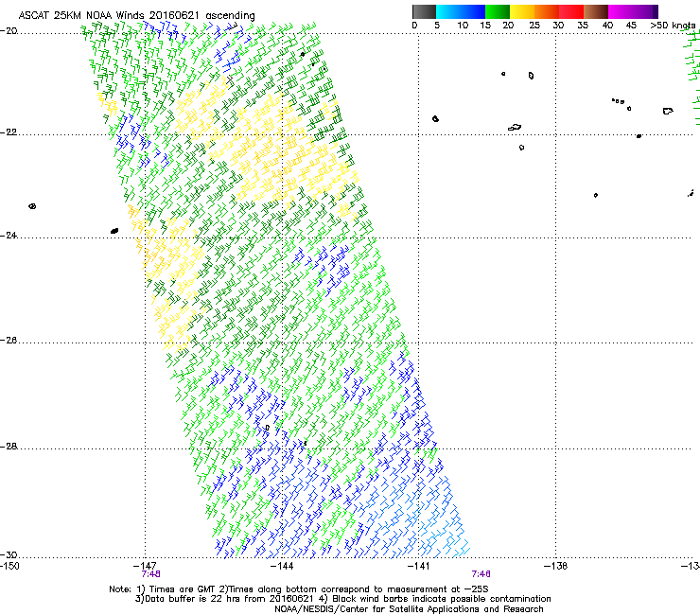Click the '-22' latitude axis label
Image resolution: width=700 pixels, height=615 pixels.
point(9,132)
